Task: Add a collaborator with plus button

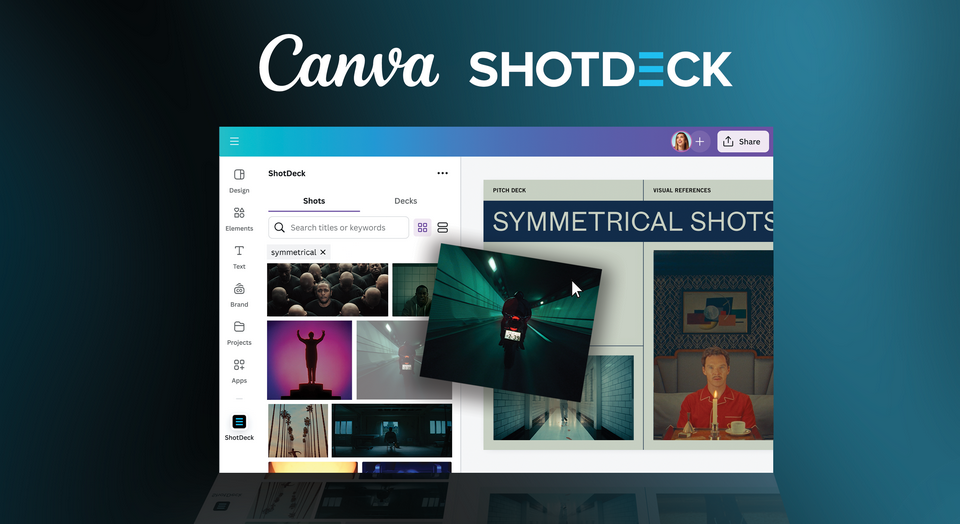Action: [700, 141]
